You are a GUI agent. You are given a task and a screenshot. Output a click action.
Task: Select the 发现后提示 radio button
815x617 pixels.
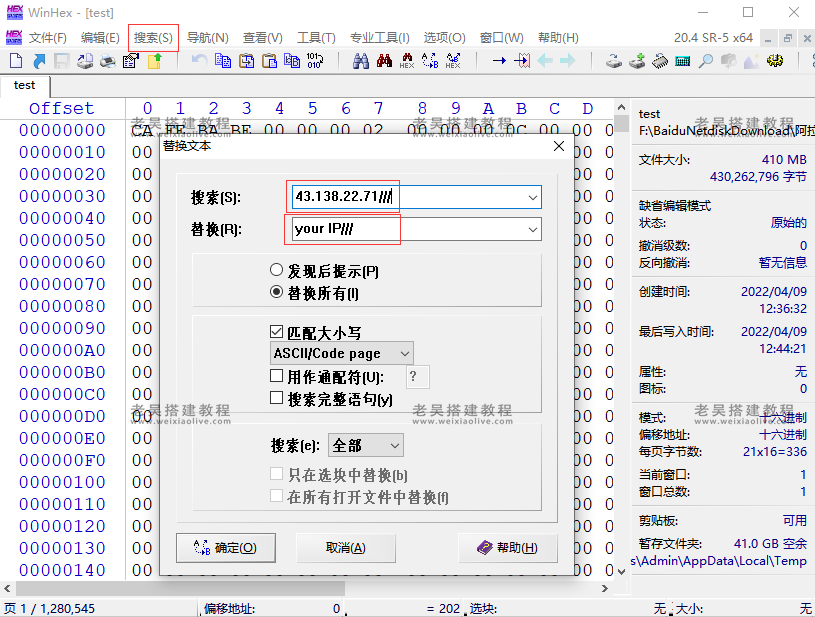coord(277,271)
